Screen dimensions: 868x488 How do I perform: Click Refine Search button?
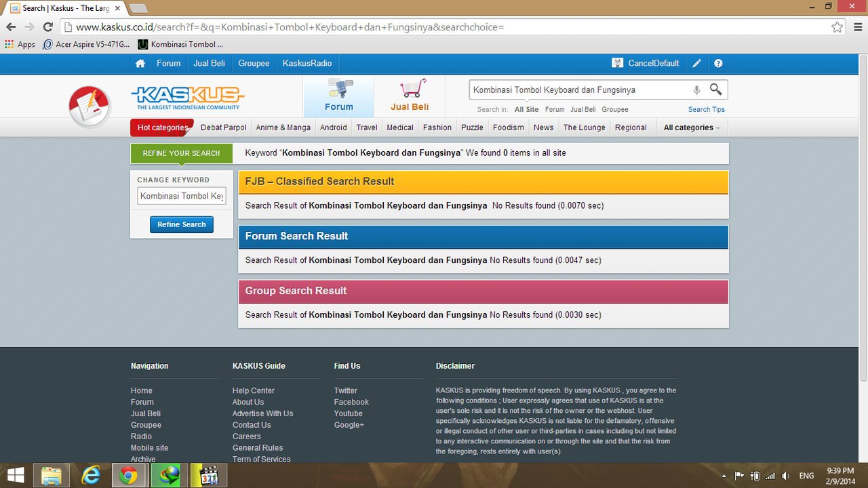[x=182, y=224]
